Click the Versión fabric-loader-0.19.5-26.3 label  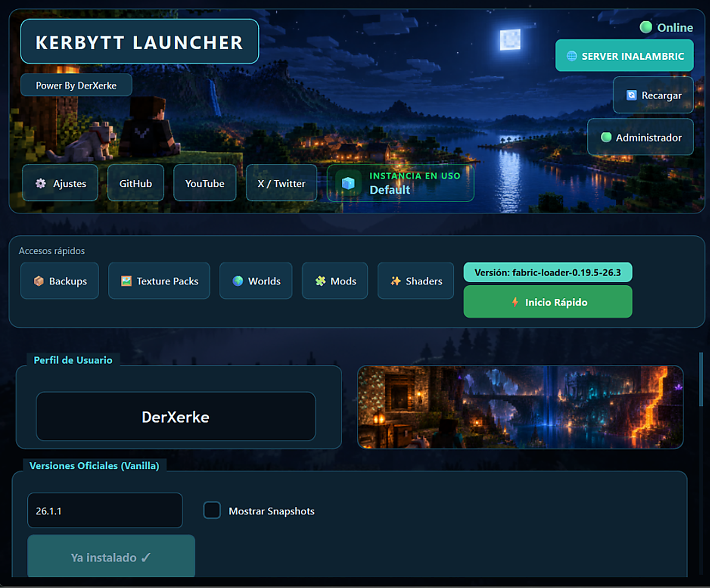click(x=548, y=272)
